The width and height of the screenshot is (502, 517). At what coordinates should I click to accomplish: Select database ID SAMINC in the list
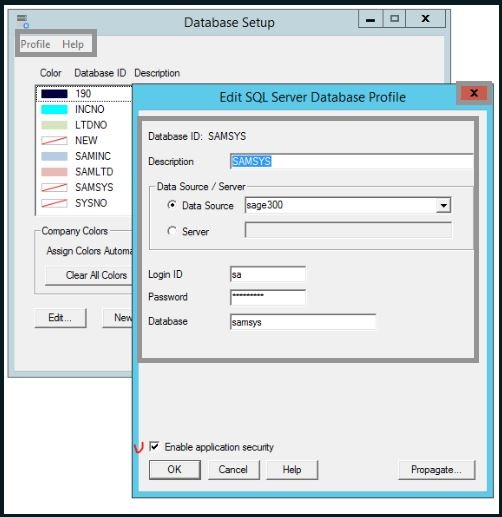coord(93,156)
